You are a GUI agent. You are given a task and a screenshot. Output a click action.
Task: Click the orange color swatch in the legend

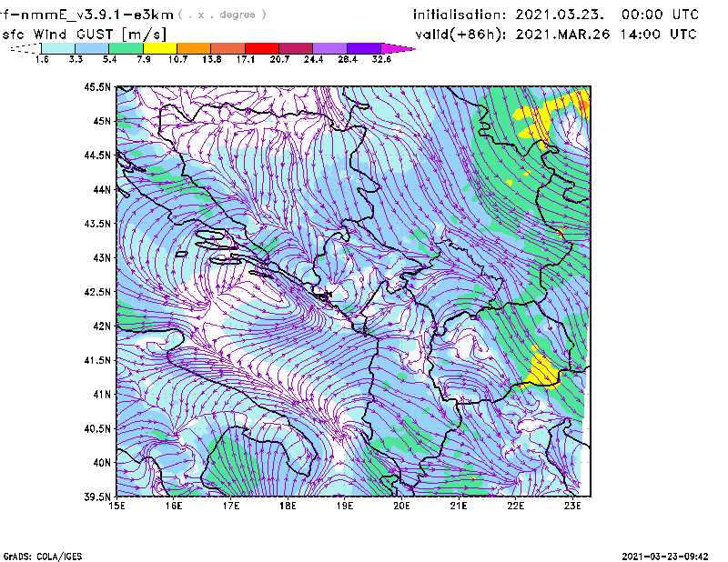(194, 47)
